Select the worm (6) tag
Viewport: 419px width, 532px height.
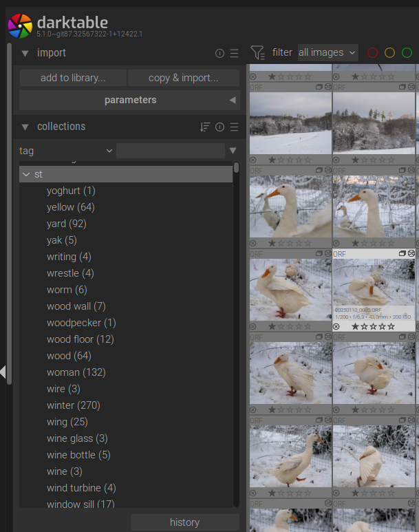[67, 290]
